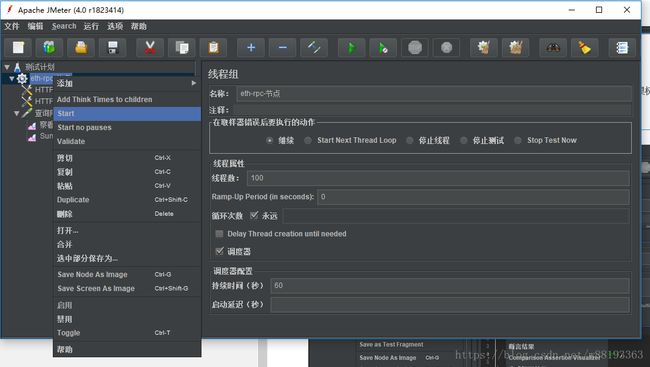Screen dimensions: 650x367
Task: Select the 停止线程 radio button
Action: (410, 141)
